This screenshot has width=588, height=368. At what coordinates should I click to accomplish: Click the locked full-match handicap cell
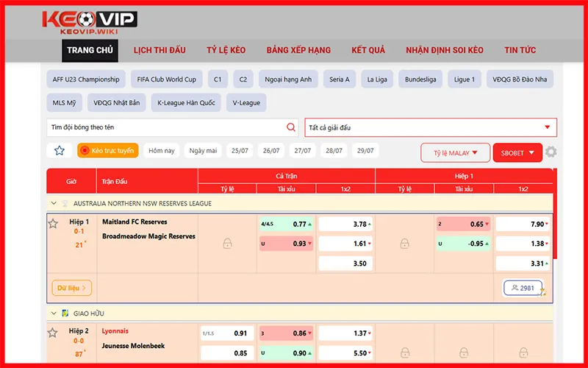227,243
